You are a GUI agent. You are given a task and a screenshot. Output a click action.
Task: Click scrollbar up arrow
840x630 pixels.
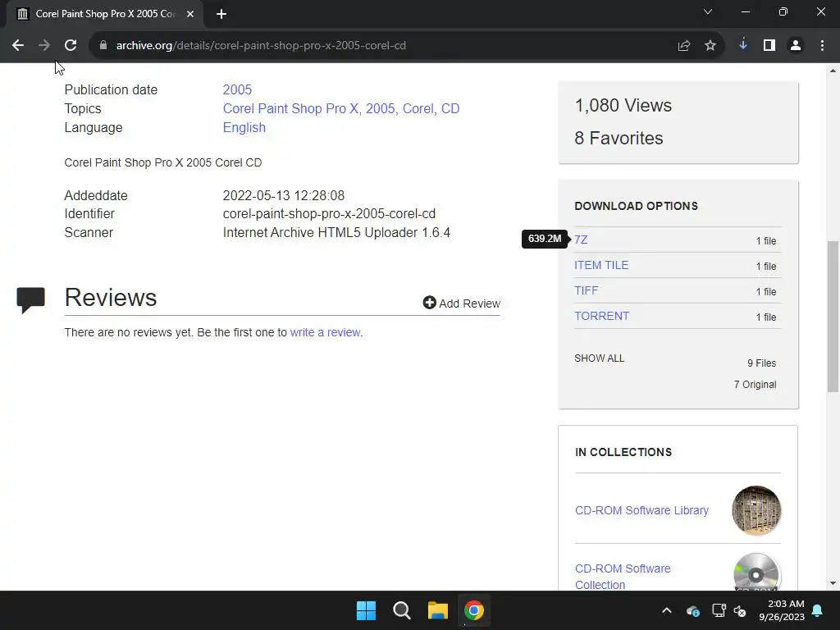(x=833, y=71)
